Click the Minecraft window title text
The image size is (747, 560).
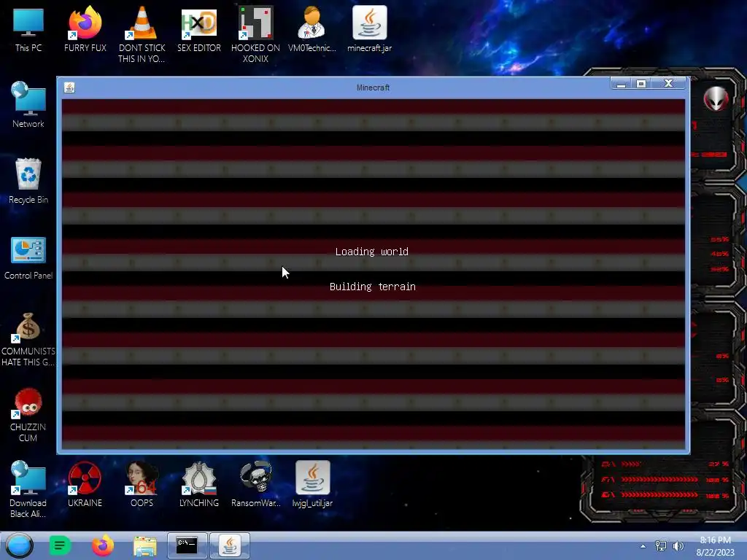pyautogui.click(x=373, y=87)
